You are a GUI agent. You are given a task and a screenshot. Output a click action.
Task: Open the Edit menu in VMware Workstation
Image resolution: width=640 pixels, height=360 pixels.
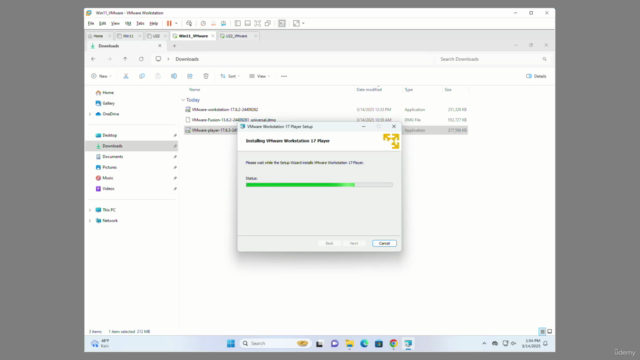tap(102, 23)
